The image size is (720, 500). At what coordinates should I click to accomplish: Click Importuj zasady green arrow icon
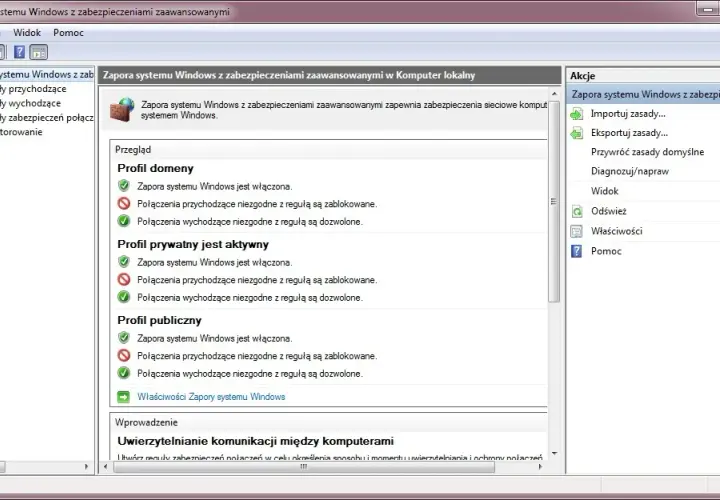(576, 113)
